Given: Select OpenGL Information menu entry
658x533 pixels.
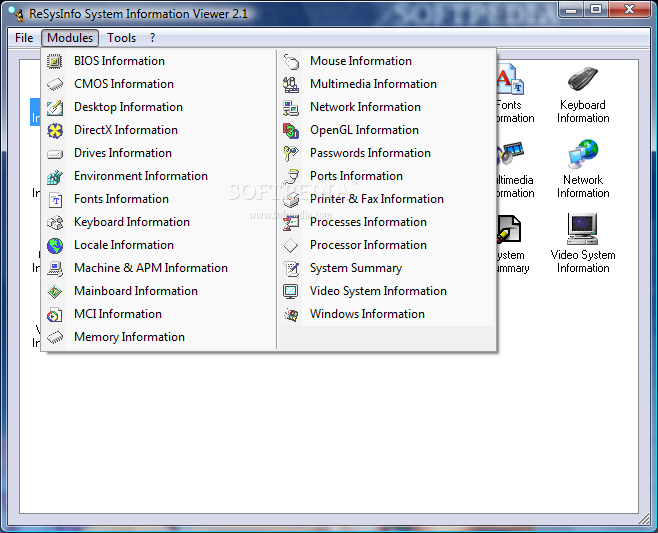Looking at the screenshot, I should tap(386, 131).
